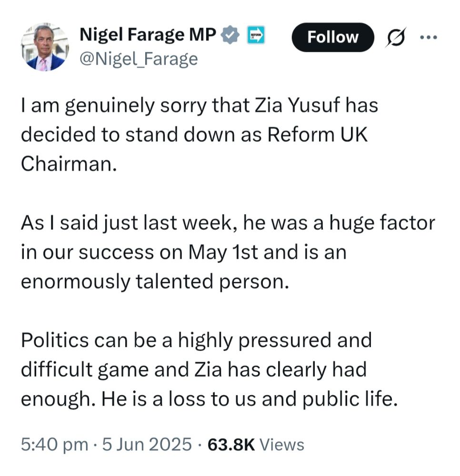Open the Reform UK affiliate badge

tap(256, 35)
